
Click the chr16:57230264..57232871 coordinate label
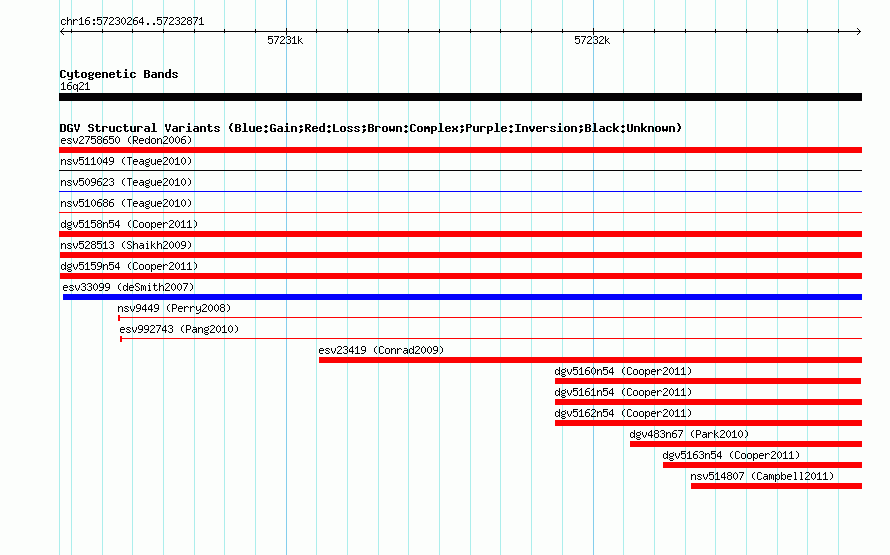tap(132, 21)
